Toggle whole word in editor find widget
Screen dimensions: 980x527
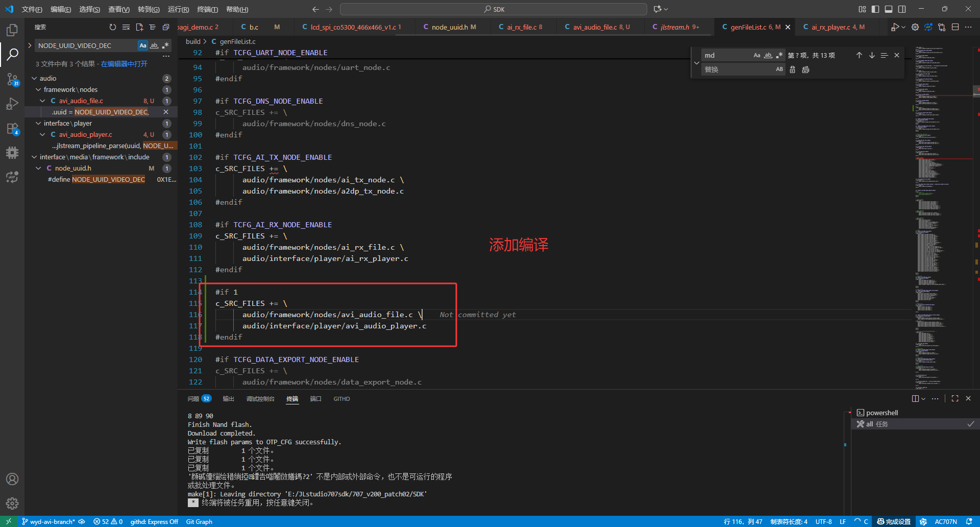(768, 55)
